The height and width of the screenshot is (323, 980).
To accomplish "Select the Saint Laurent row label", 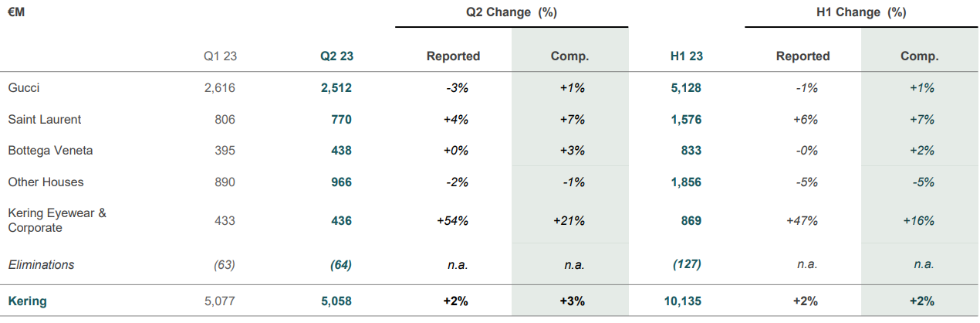I will tap(44, 120).
